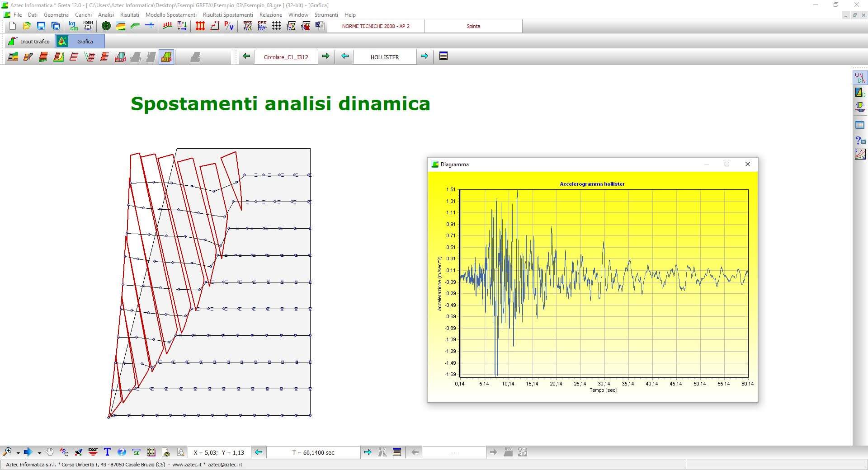Click the kg/cm units icon
Viewport: 868px width, 470px height.
pos(73,26)
